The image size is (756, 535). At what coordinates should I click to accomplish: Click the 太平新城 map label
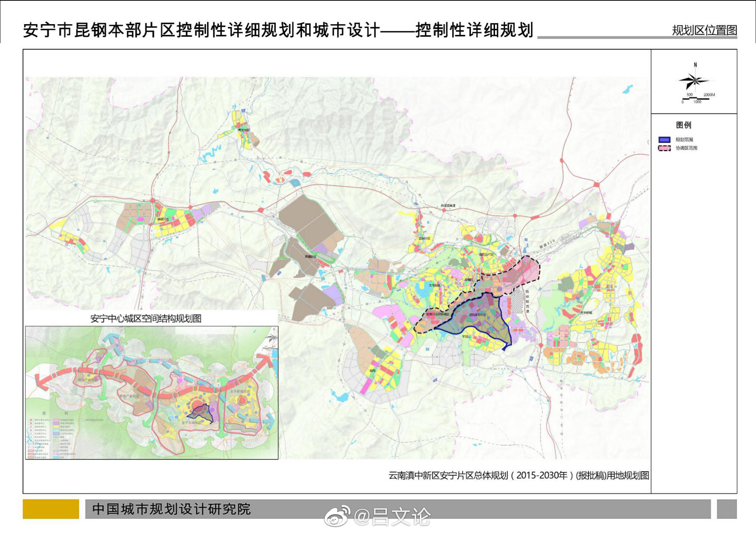[586, 312]
